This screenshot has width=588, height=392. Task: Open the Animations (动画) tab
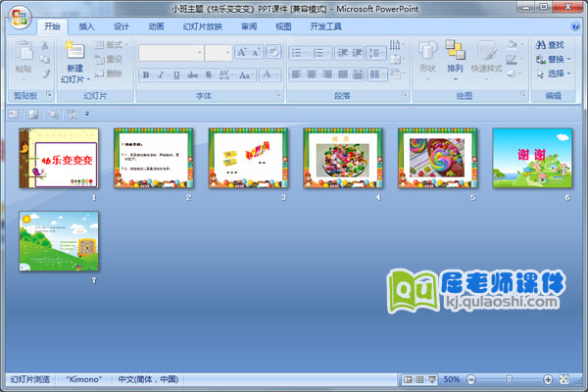tap(155, 26)
